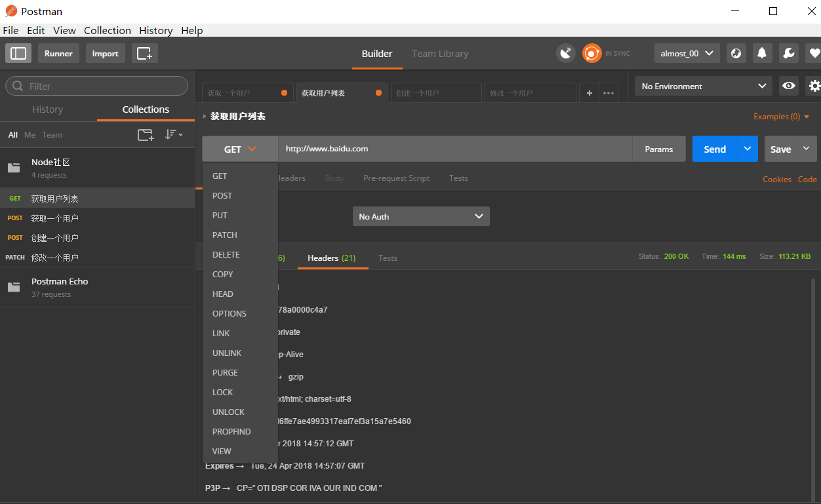Filter collections by Team

(x=52, y=134)
